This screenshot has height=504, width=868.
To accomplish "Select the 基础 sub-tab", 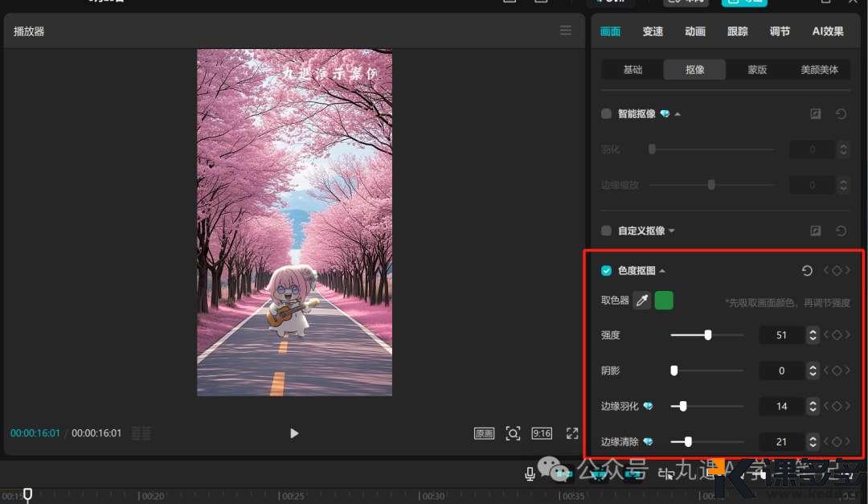I will 633,70.
